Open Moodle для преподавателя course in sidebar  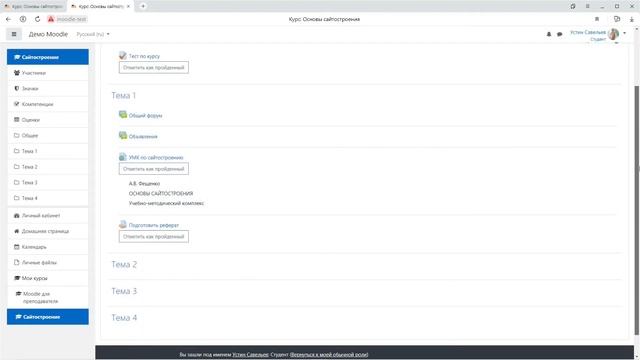click(x=48, y=297)
